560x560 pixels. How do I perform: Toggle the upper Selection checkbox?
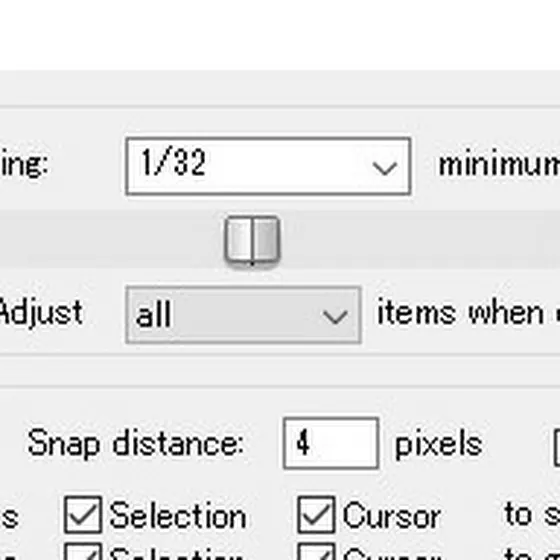coord(83,515)
